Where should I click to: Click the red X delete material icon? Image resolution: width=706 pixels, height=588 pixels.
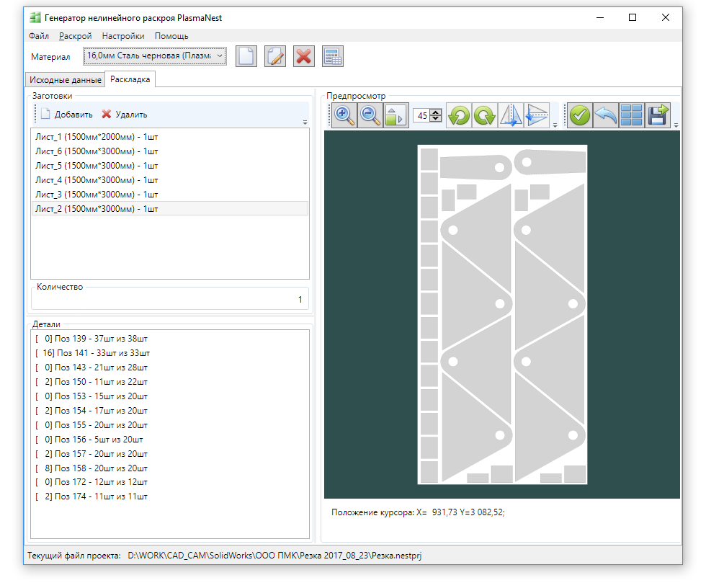tap(304, 57)
